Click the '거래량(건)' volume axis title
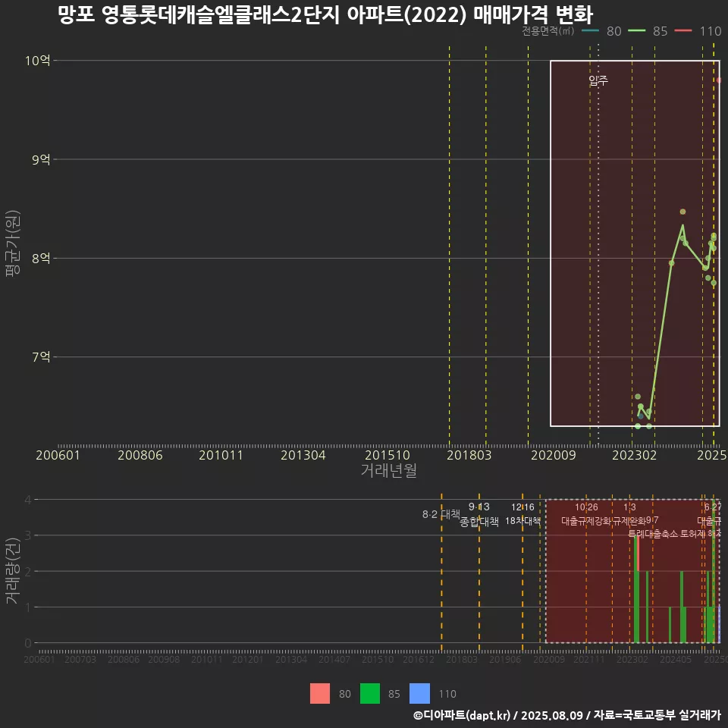728x728 pixels. coord(13,570)
